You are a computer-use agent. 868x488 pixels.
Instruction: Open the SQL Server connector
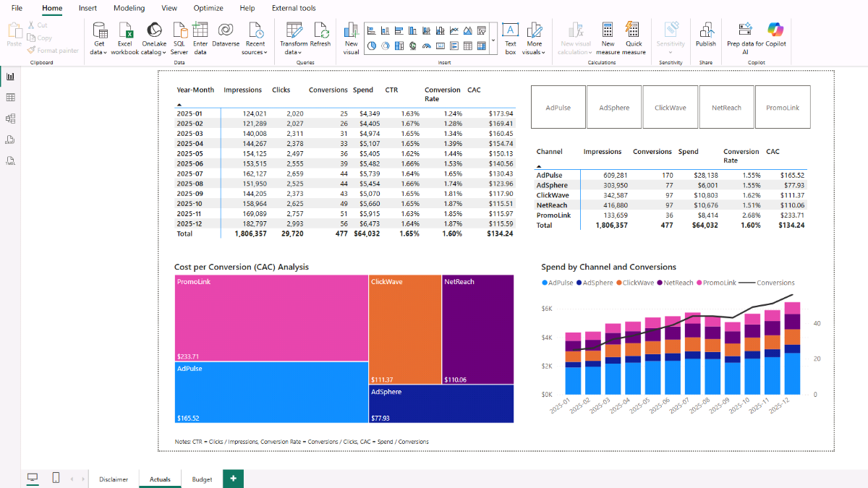(x=179, y=30)
